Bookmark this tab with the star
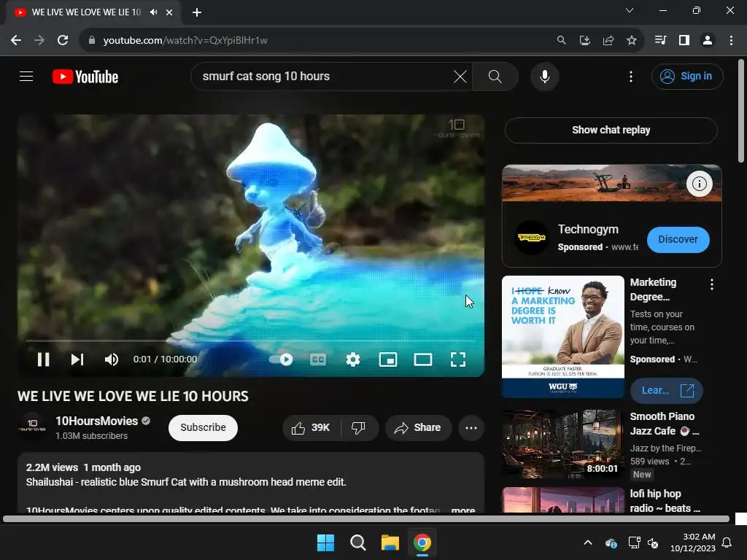The height and width of the screenshot is (560, 747). point(631,41)
